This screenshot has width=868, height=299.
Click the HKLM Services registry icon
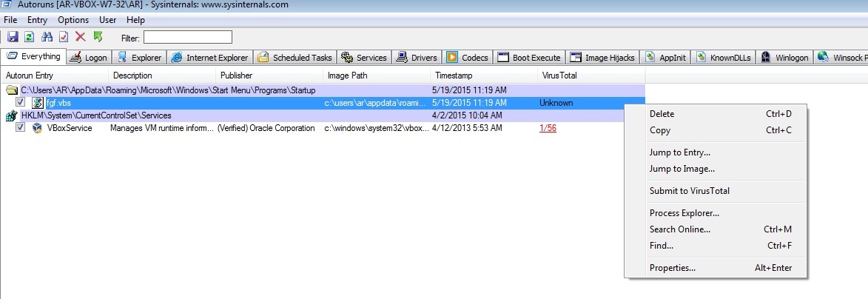point(12,115)
